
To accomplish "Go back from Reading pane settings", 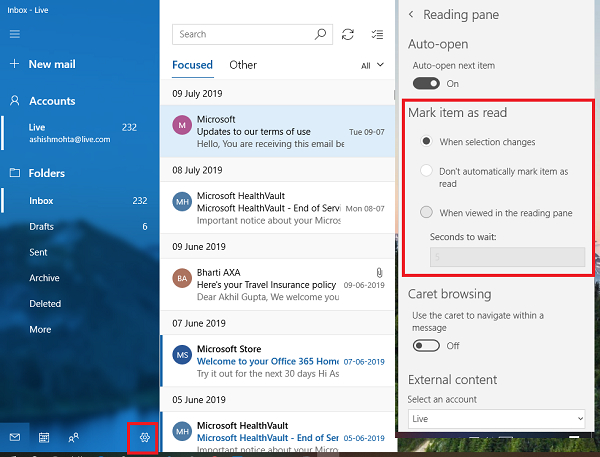I will pyautogui.click(x=411, y=14).
